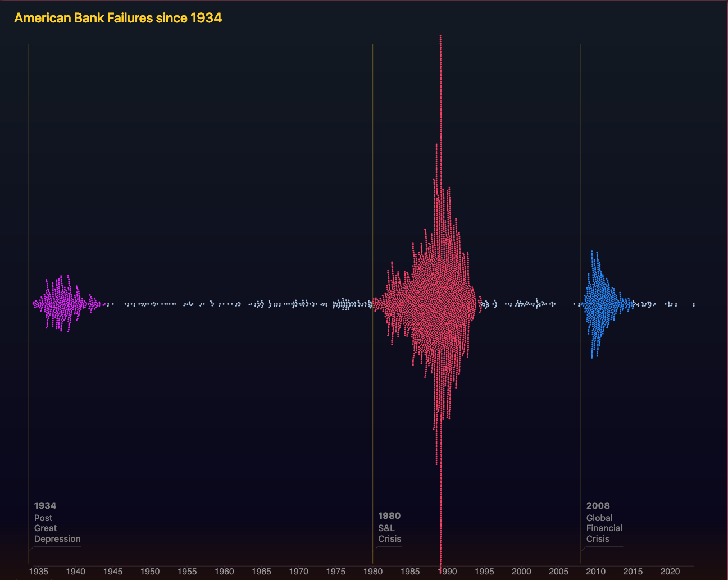Screen dimensions: 728x580
Task: Click the 2015 axis year label
Action: (633, 572)
